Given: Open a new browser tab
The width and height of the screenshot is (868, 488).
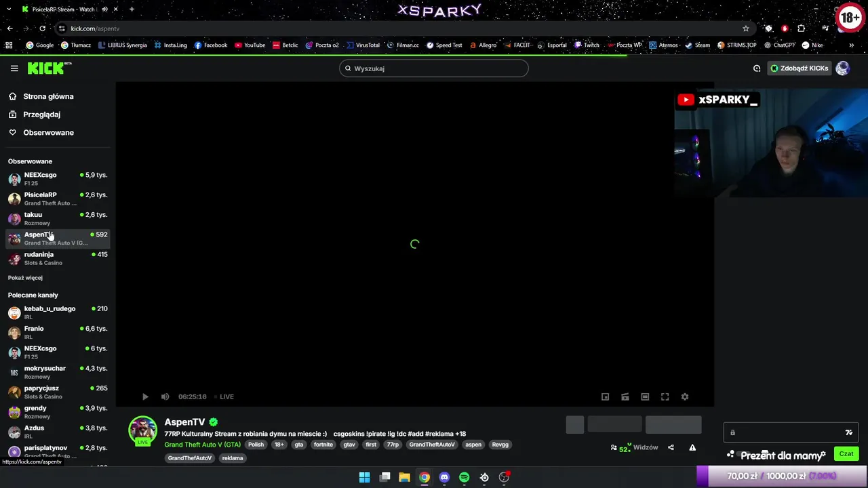Looking at the screenshot, I should [132, 9].
